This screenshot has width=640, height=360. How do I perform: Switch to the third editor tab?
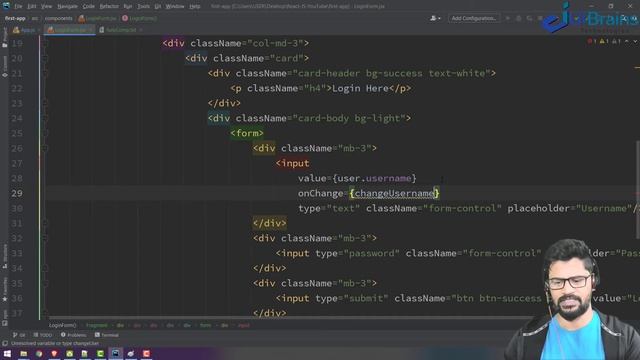click(x=120, y=30)
